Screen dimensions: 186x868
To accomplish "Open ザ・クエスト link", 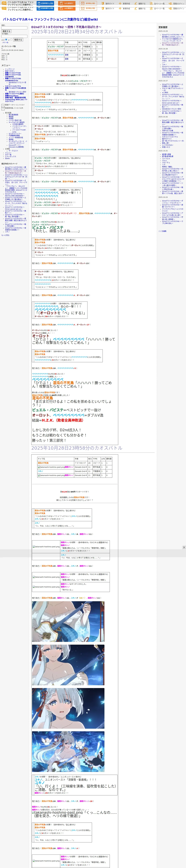I will click(x=13, y=151).
